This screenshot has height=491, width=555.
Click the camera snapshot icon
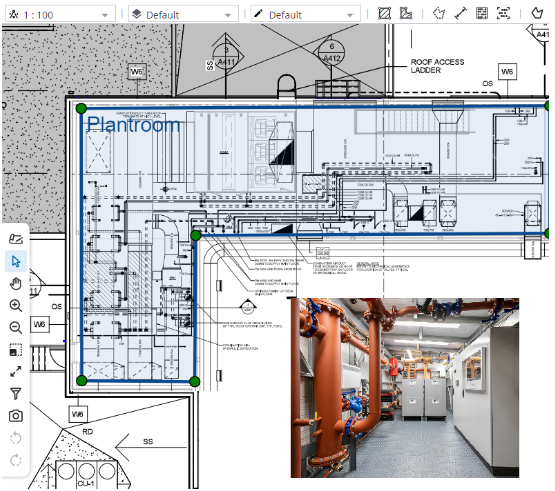(x=16, y=416)
